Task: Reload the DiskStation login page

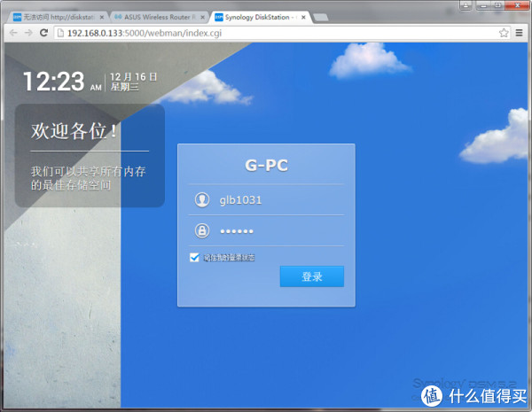Action: point(44,33)
